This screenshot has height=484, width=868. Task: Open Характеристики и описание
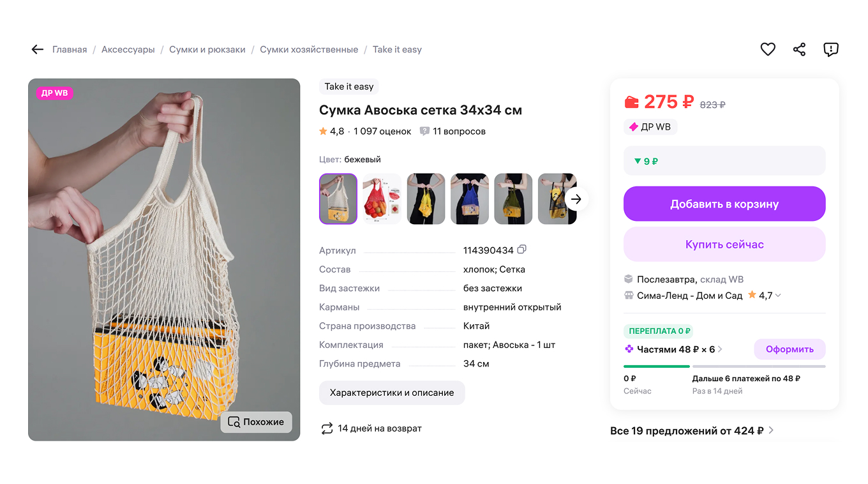click(x=392, y=393)
